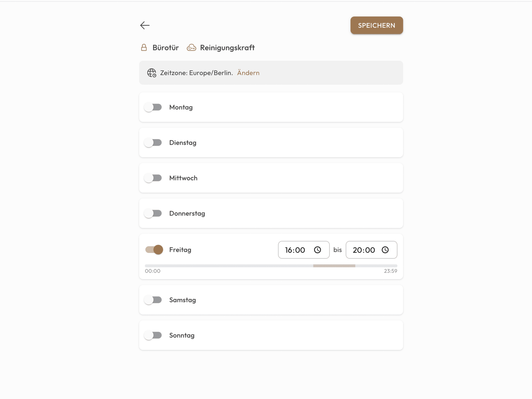Click the Ändern timezone link
532x399 pixels.
(248, 73)
